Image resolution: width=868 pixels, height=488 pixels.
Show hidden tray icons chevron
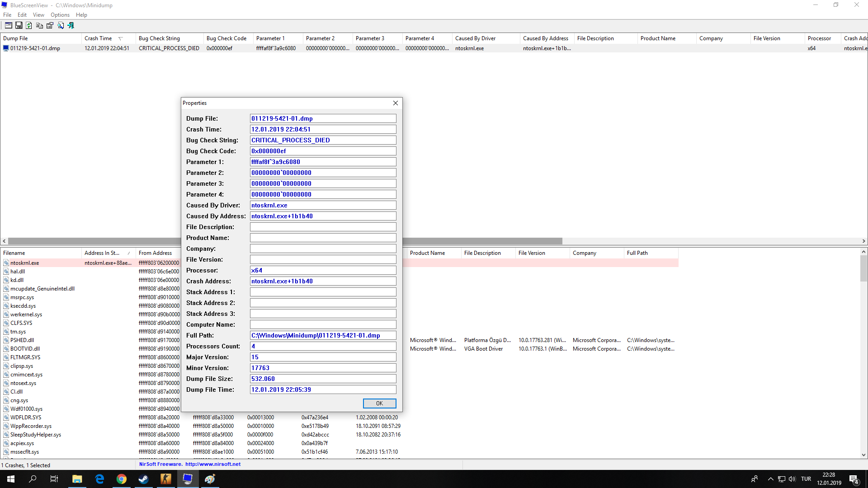[x=770, y=479]
